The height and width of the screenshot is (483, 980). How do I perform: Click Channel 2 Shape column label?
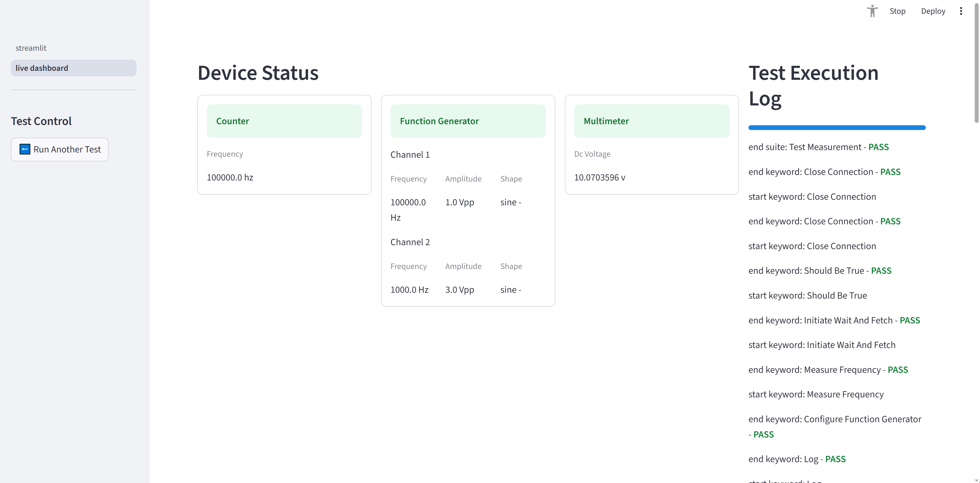(511, 266)
